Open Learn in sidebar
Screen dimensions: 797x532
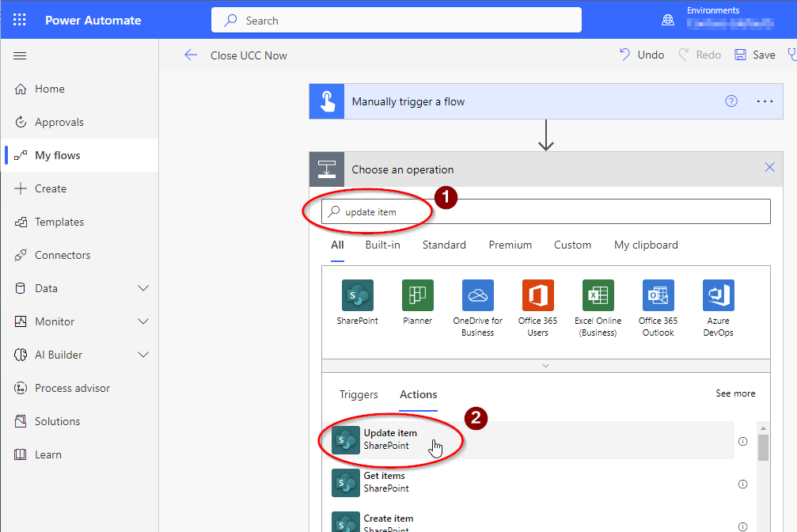tap(80, 454)
